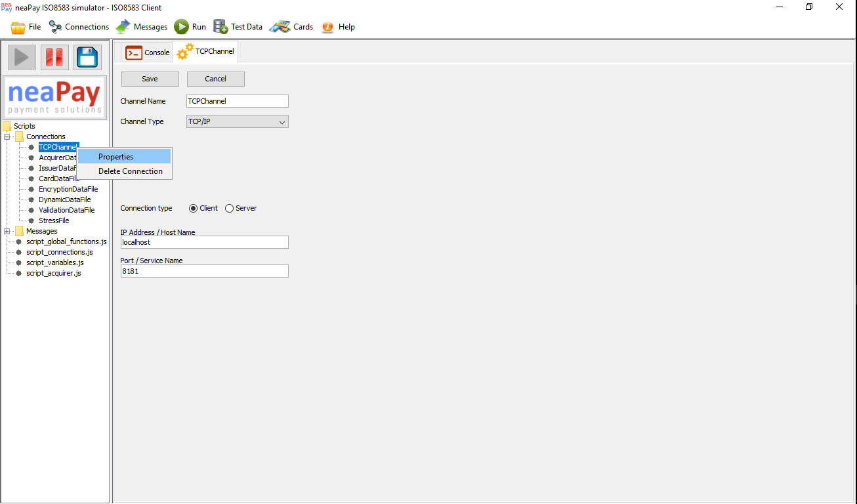Click the Cards credit card icon
Image resolution: width=857 pixels, height=504 pixels.
point(280,27)
